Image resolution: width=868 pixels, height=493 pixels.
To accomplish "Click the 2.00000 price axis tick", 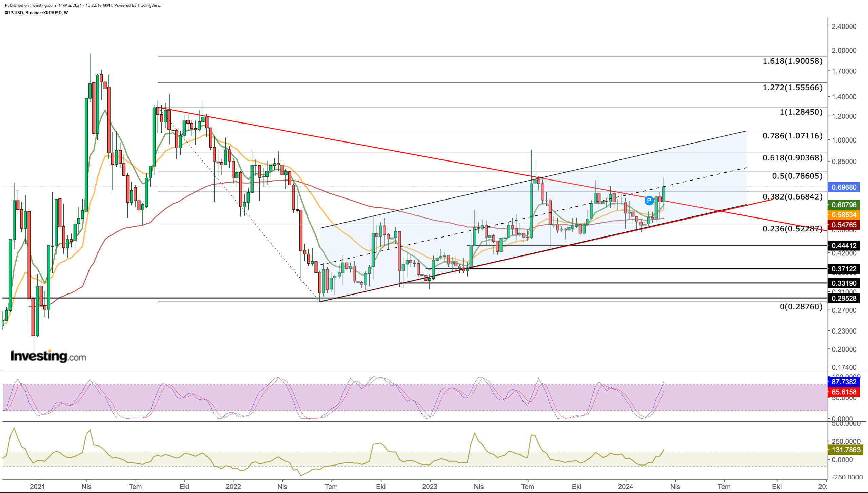I will pos(844,50).
